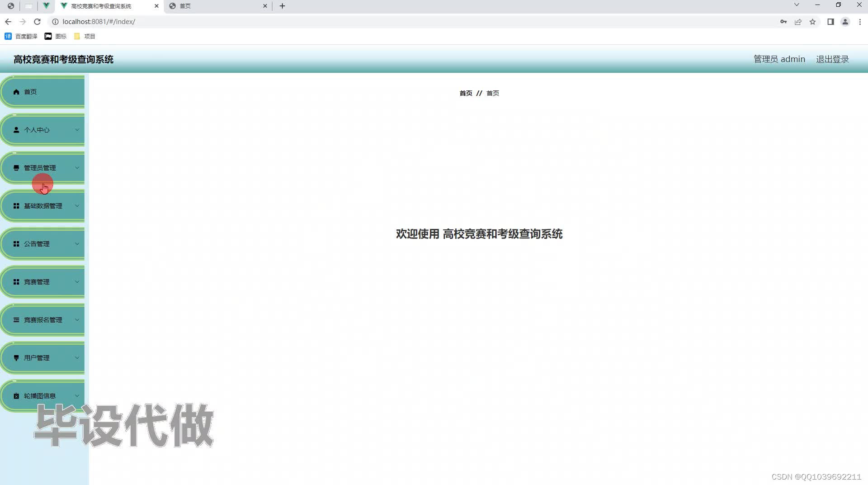This screenshot has height=485, width=868.
Task: Close the second 首页 browser tab
Action: tap(265, 6)
